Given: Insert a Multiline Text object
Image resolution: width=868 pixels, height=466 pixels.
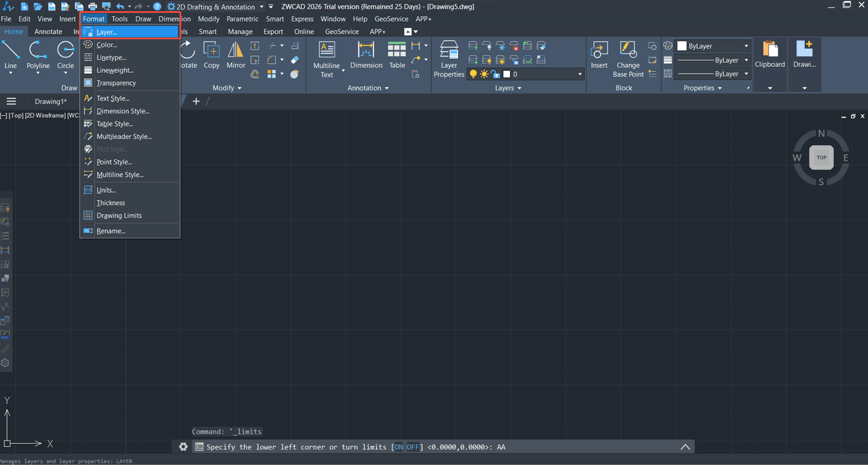Looking at the screenshot, I should tap(327, 59).
